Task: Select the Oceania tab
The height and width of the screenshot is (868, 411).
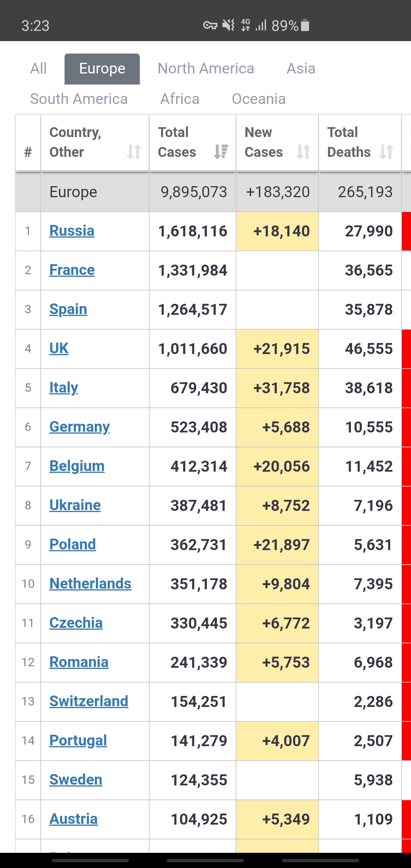Action: click(258, 99)
